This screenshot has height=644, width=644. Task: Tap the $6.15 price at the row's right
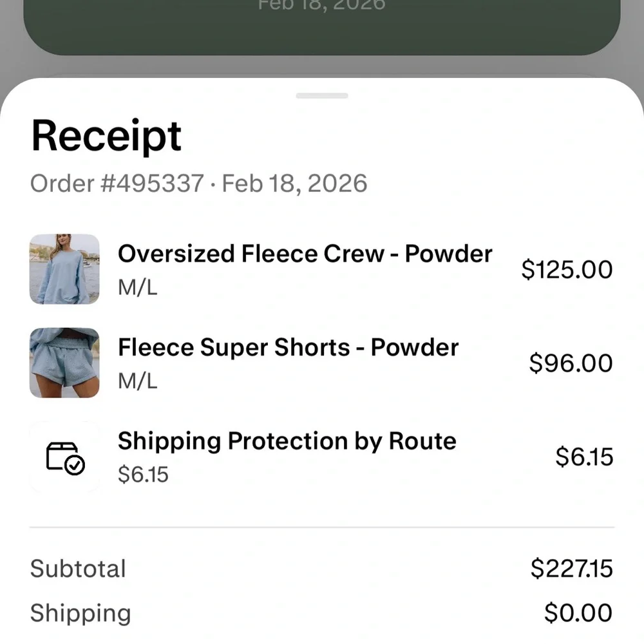584,457
